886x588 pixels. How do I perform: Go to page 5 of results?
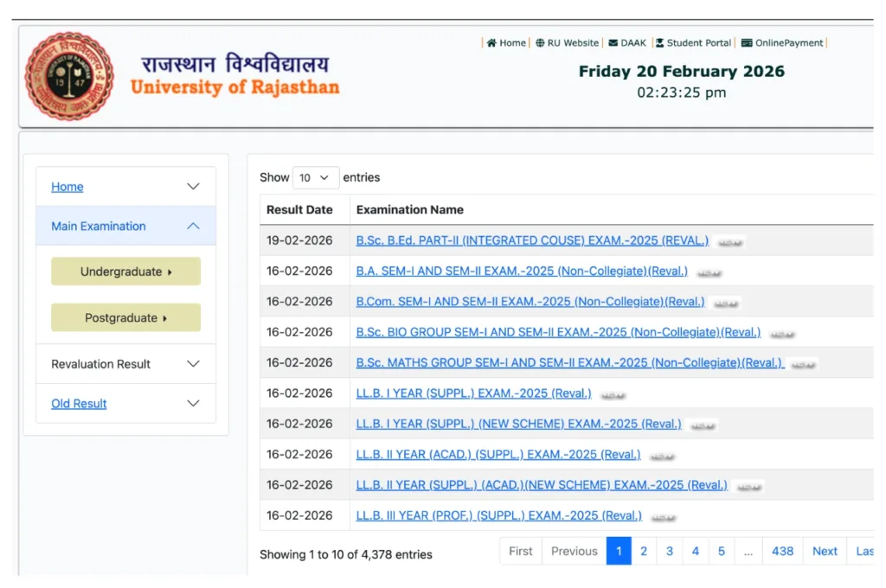tap(722, 551)
